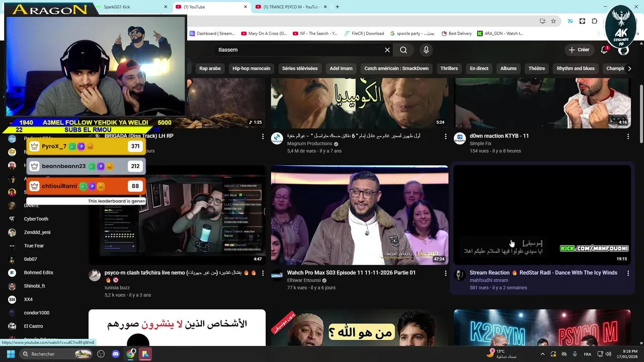Select 'Rhythm and blues' chip

(x=576, y=68)
